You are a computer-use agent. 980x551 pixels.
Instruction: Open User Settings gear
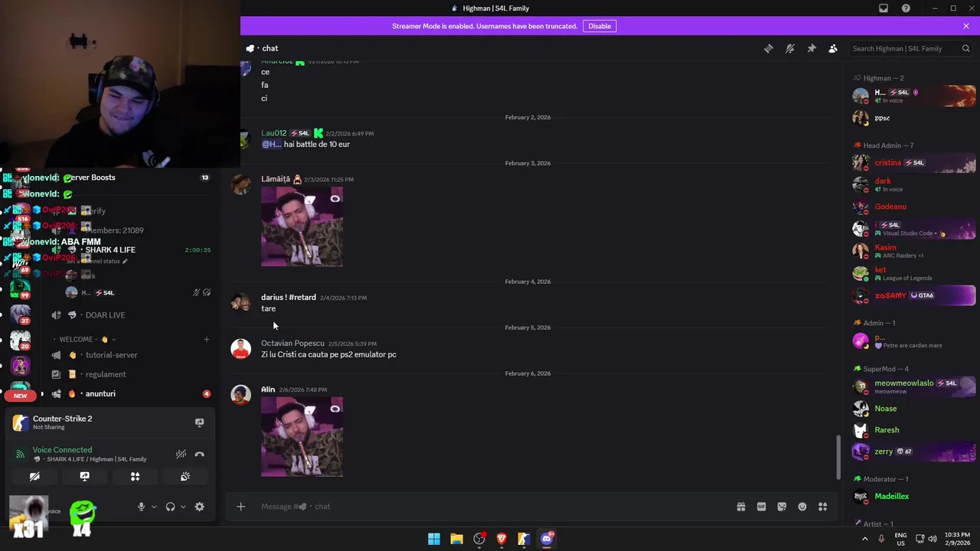pos(200,507)
